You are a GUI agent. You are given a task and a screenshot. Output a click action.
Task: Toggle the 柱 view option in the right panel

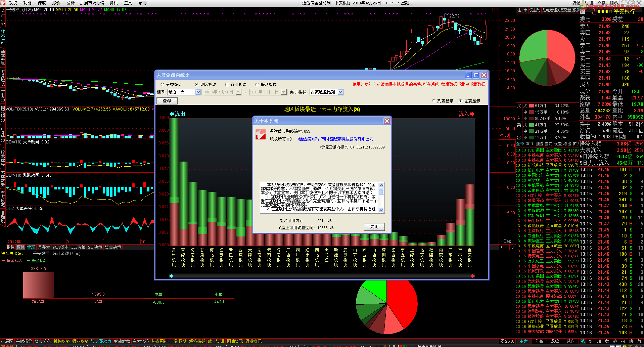point(519,10)
